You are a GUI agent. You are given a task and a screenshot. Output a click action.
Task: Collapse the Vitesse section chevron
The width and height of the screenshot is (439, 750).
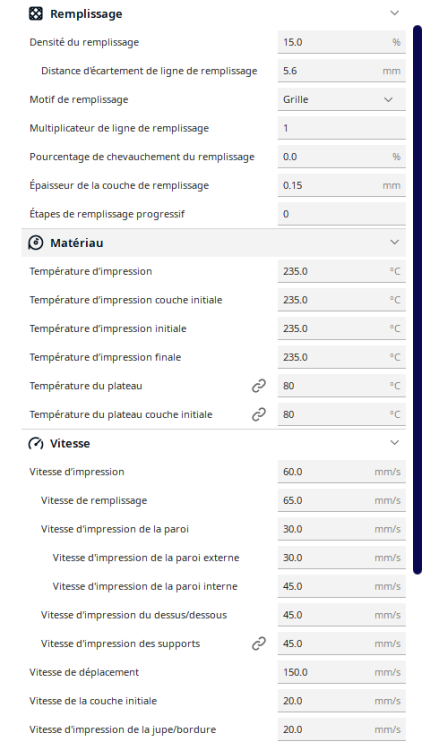[x=395, y=442]
